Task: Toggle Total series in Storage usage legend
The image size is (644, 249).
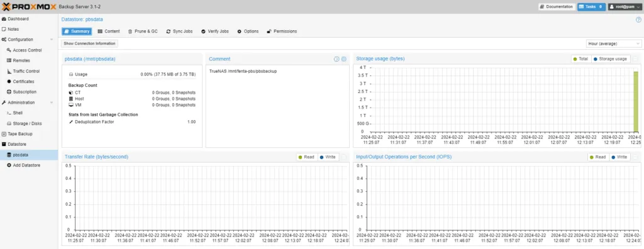Action: pyautogui.click(x=581, y=58)
